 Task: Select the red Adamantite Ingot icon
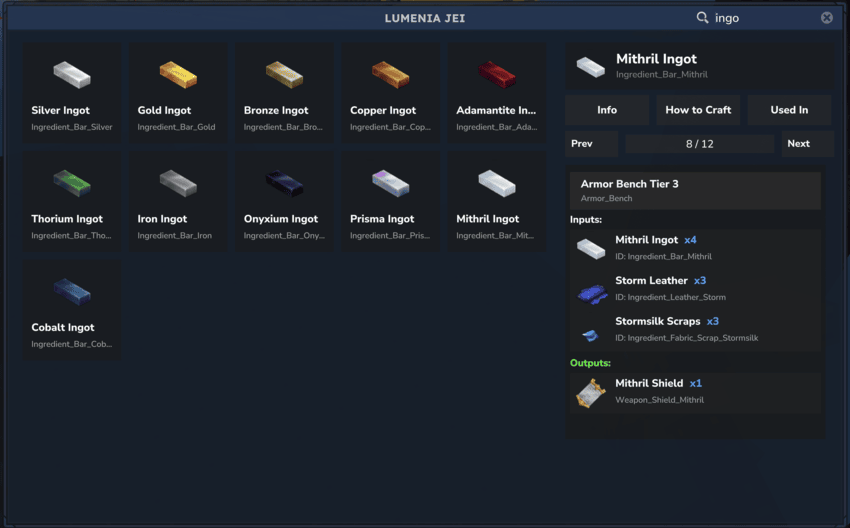click(496, 74)
